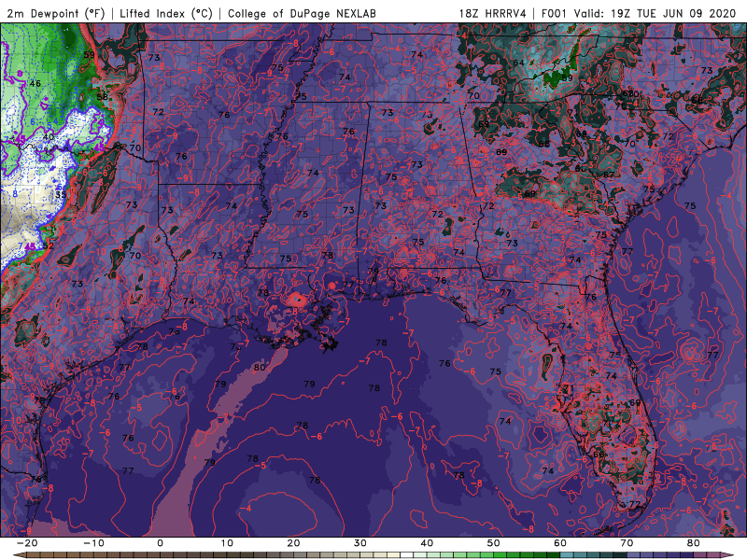Select the 'College of DuPage NEXLAB' header text

[x=302, y=13]
